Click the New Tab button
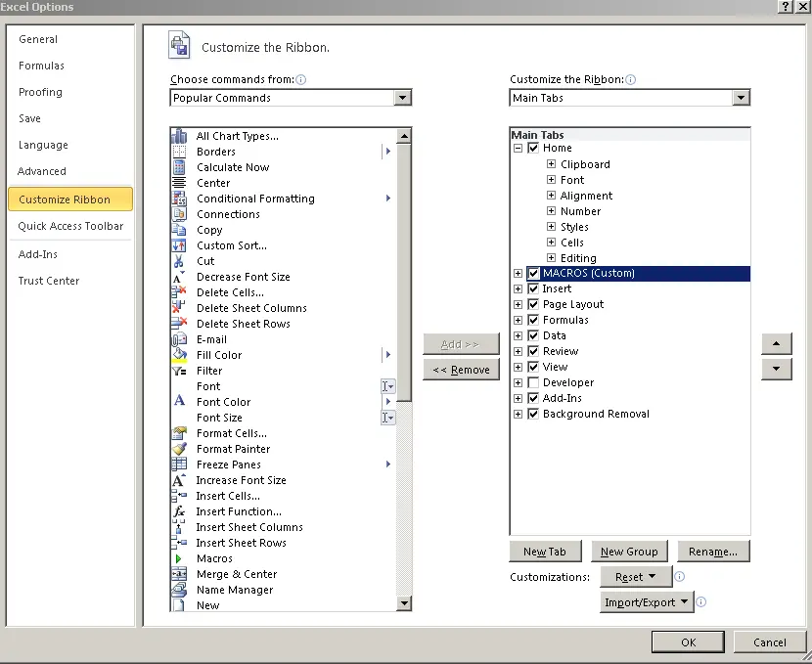Viewport: 812px width, 664px height. 545,552
